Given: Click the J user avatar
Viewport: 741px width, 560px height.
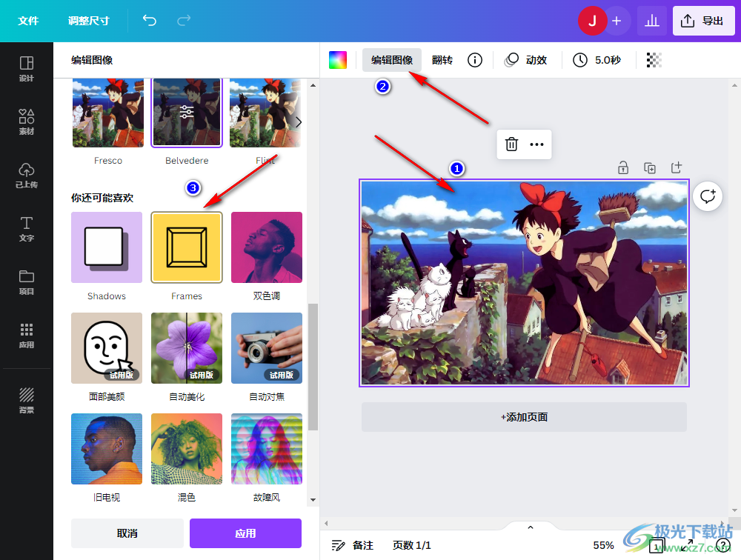Looking at the screenshot, I should click(592, 21).
